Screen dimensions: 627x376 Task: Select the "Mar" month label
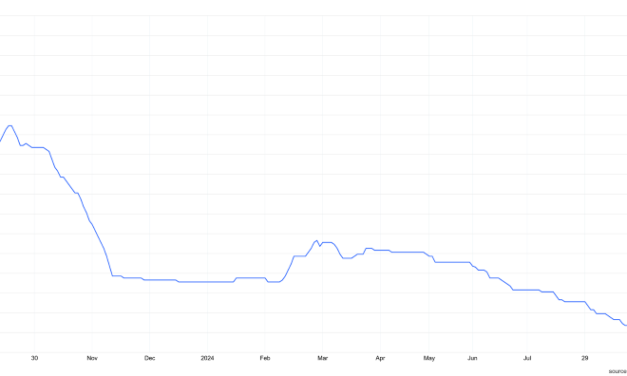click(x=323, y=358)
